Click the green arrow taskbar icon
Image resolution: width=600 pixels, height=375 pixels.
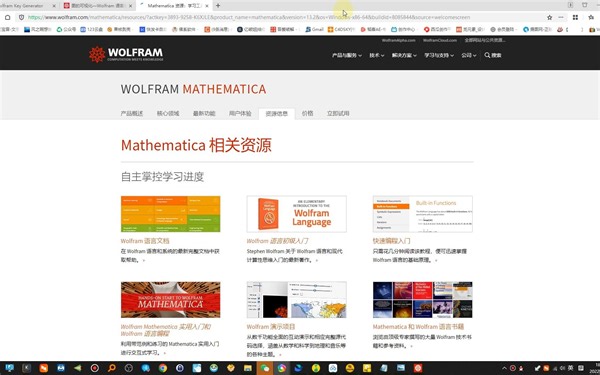tap(78, 368)
